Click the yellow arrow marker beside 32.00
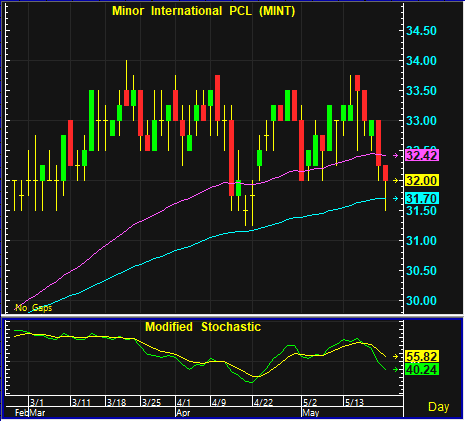 click(396, 180)
